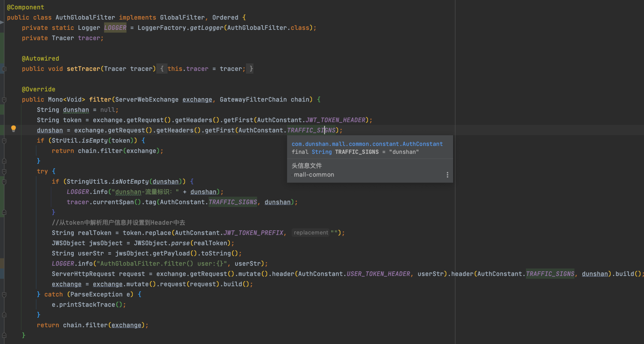This screenshot has width=644, height=344.
Task: Click the StrUtil class reference
Action: pyautogui.click(x=65, y=141)
